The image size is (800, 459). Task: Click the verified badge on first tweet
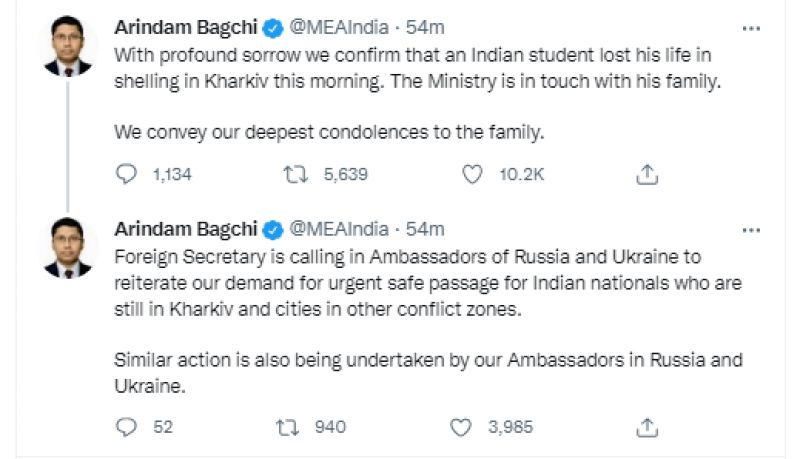(272, 26)
